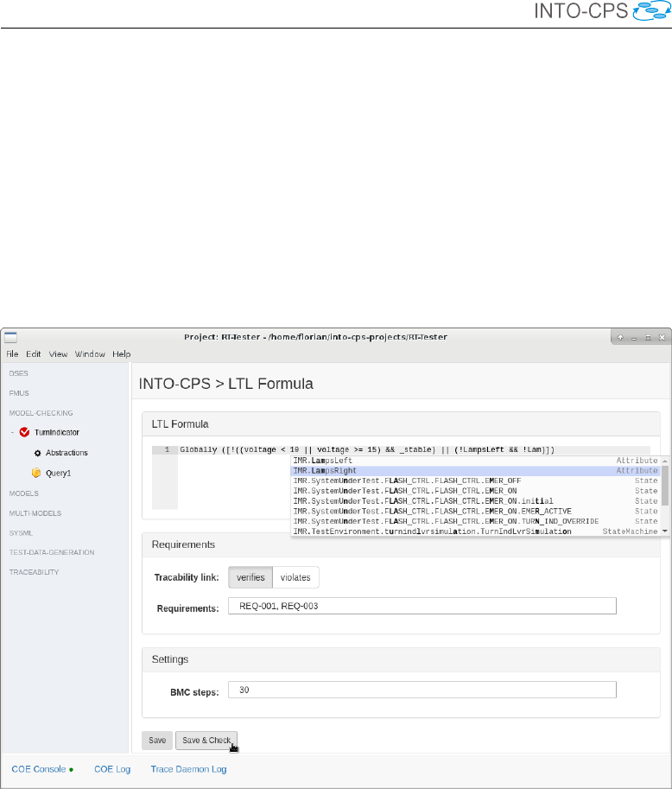The width and height of the screenshot is (672, 789).
Task: Click the yellow cube icon beside Query1
Action: [x=36, y=473]
